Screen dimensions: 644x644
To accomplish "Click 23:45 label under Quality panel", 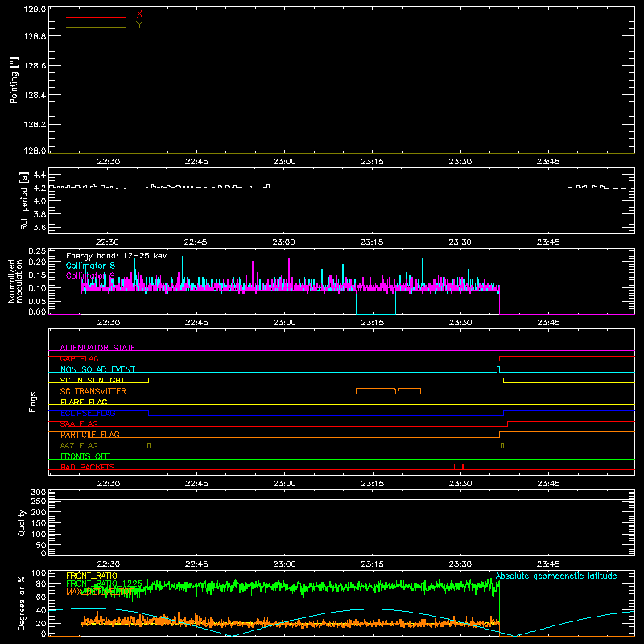I will pyautogui.click(x=548, y=564).
